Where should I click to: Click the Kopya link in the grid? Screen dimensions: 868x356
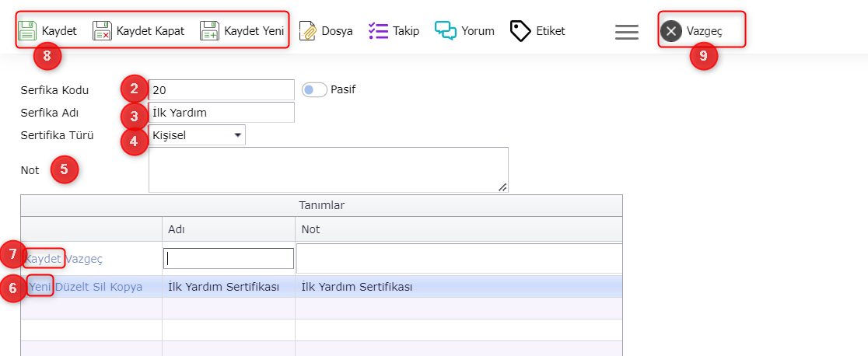point(126,287)
